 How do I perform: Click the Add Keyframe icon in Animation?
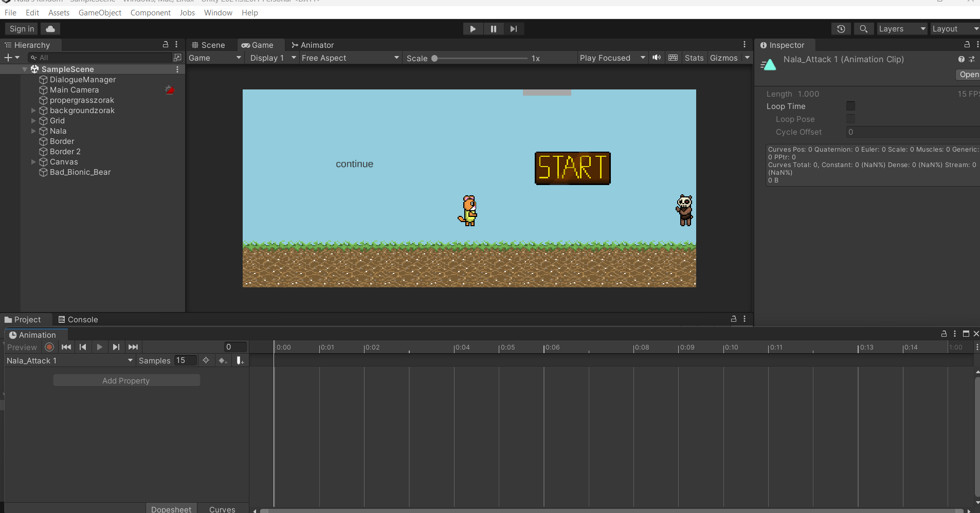click(223, 360)
